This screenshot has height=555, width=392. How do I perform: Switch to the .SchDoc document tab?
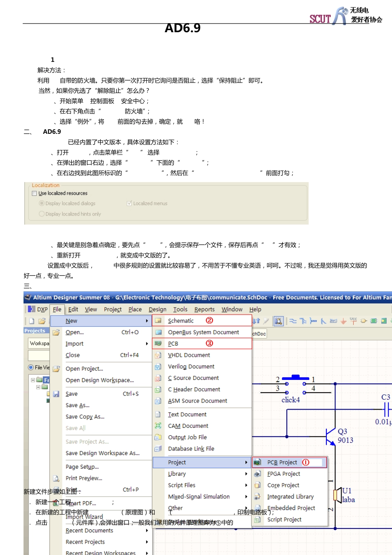[x=259, y=334]
